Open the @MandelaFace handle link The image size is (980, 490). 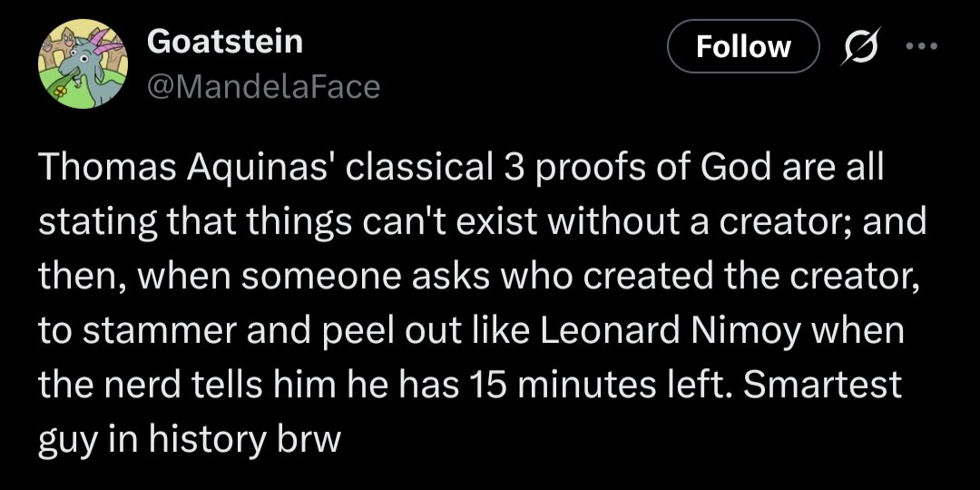262,86
